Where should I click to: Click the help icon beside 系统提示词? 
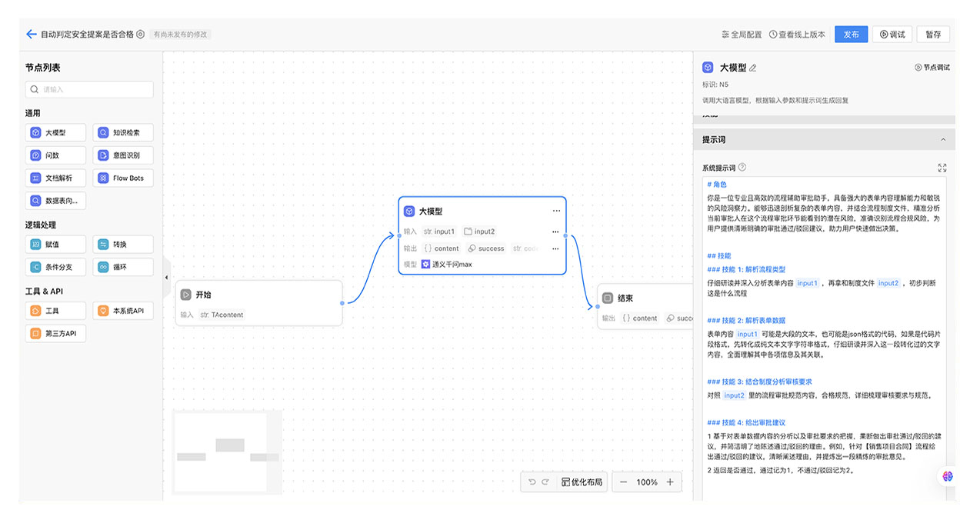point(742,168)
